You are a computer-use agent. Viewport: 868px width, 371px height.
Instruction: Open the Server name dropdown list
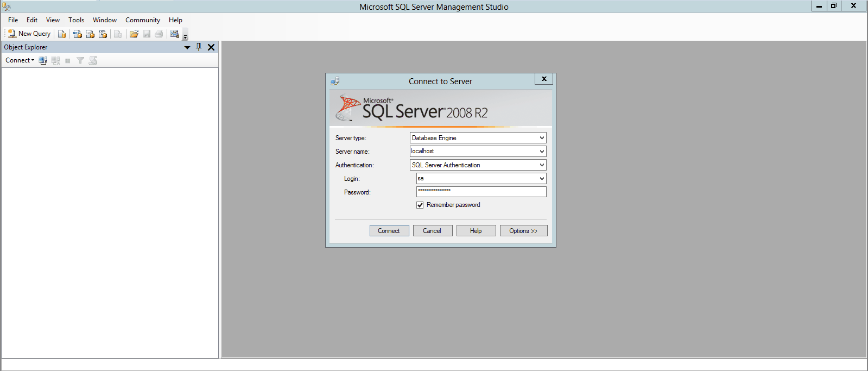click(x=541, y=152)
